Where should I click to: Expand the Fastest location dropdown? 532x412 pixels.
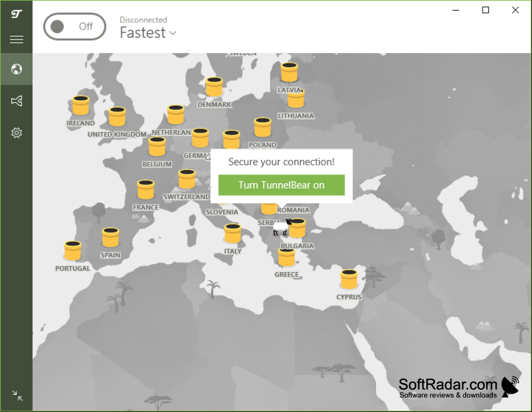tap(148, 33)
